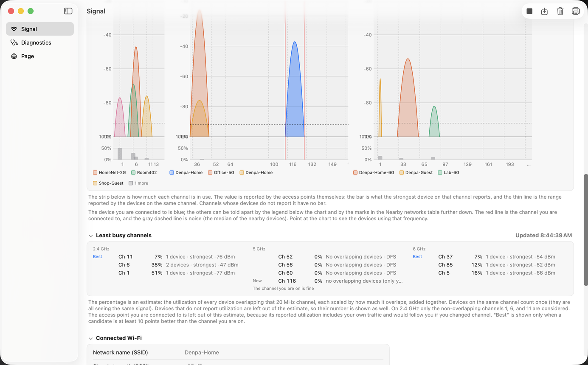
Task: Click the "51%" utilization value for Ch 1
Action: point(157,273)
